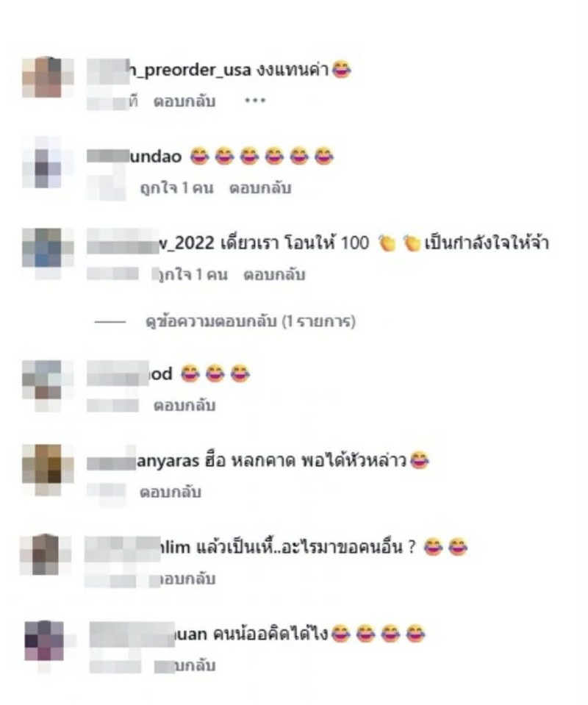Click the avatar beside the _2022 comment
Viewport: 588px width, 705px height.
(48, 250)
